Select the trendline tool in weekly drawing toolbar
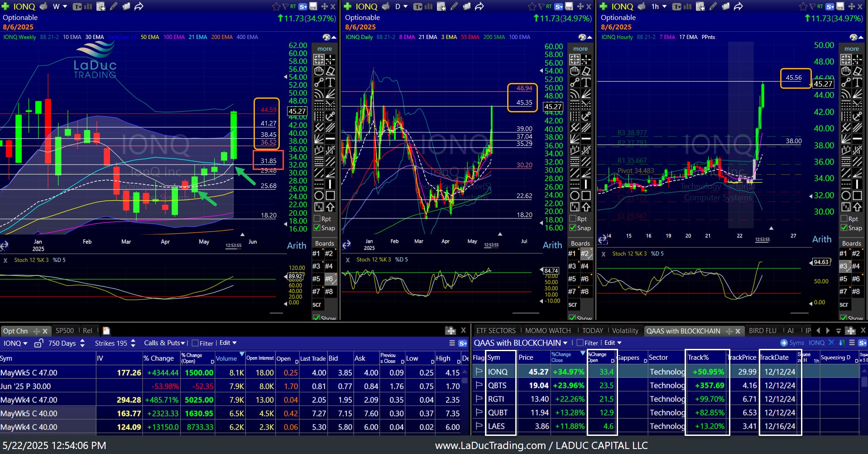This screenshot has height=454, width=868. coord(319,82)
